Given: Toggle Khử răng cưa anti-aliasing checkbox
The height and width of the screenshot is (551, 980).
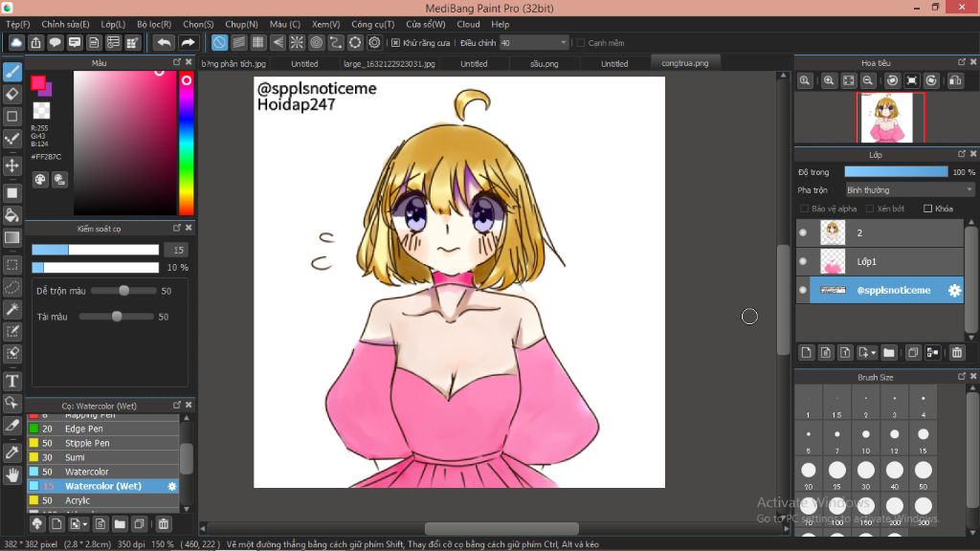Looking at the screenshot, I should click(x=395, y=43).
